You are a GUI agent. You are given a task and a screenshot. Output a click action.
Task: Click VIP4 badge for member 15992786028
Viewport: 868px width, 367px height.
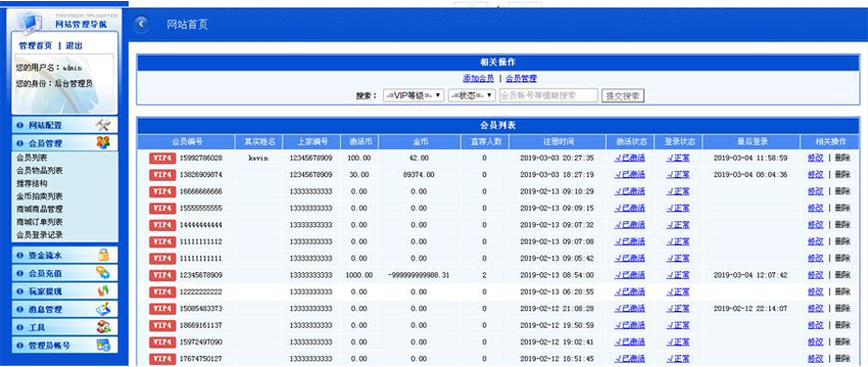point(162,158)
